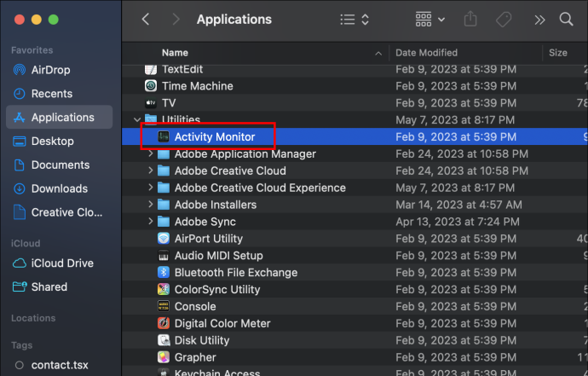Sort by Date Modified column header
588x376 pixels.
tap(426, 53)
